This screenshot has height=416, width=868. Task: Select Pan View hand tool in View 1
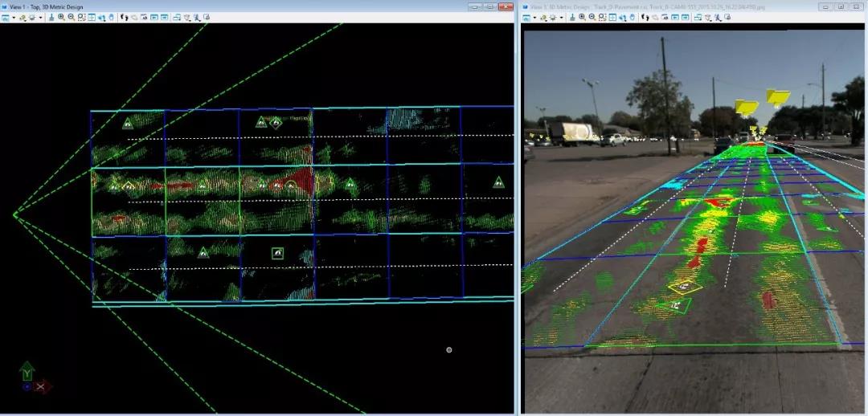click(x=111, y=17)
